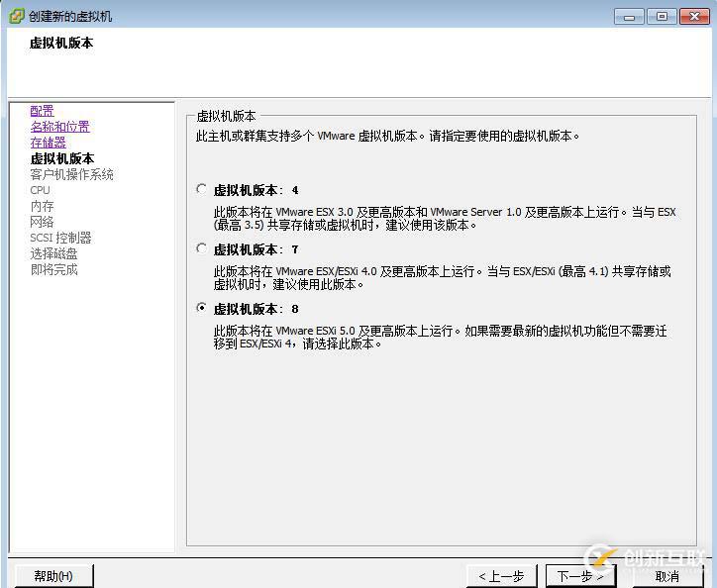Click the ESX/ESXi 4.0 version description text
This screenshot has width=717, height=588.
[x=442, y=278]
